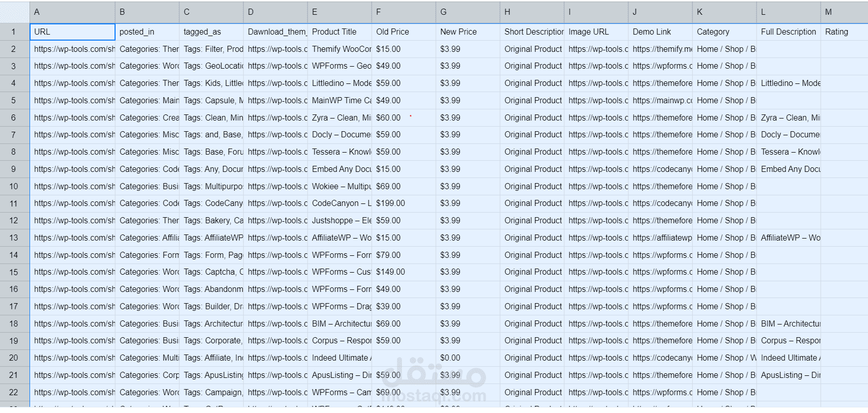Click 'Categories: Affilia' cell

click(147, 238)
